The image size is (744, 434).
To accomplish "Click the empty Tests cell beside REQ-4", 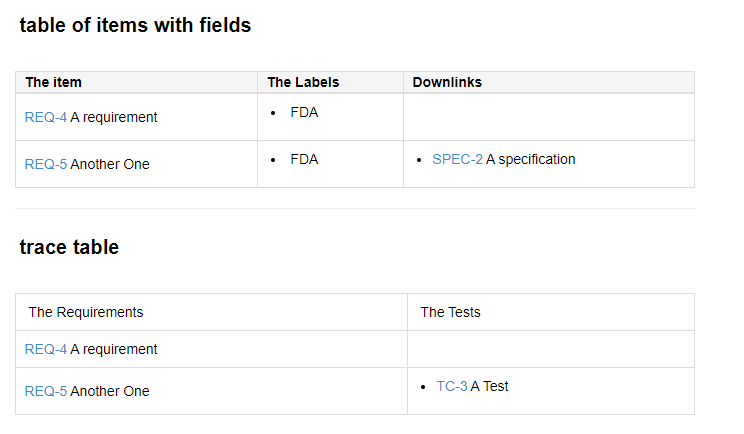I will point(551,349).
